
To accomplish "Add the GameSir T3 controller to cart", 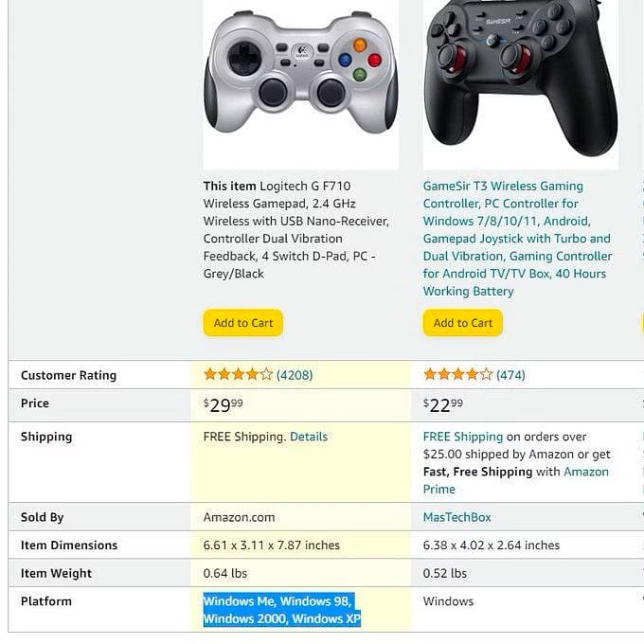I will coord(463,323).
